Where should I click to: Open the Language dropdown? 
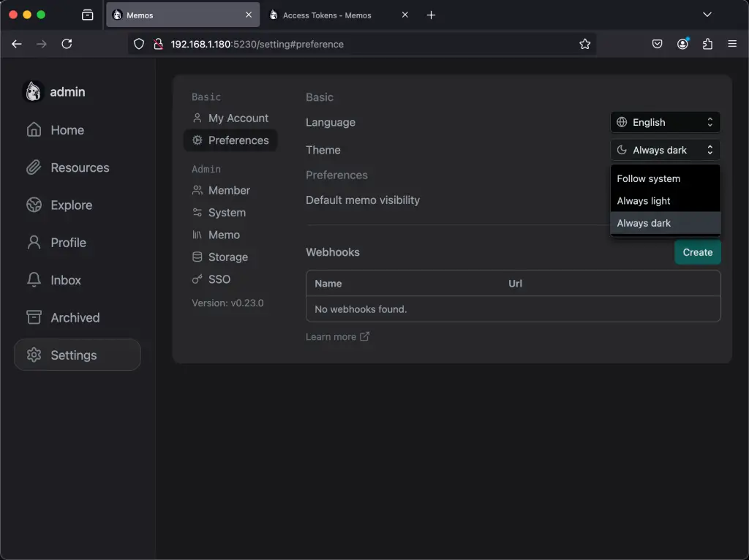click(x=664, y=122)
